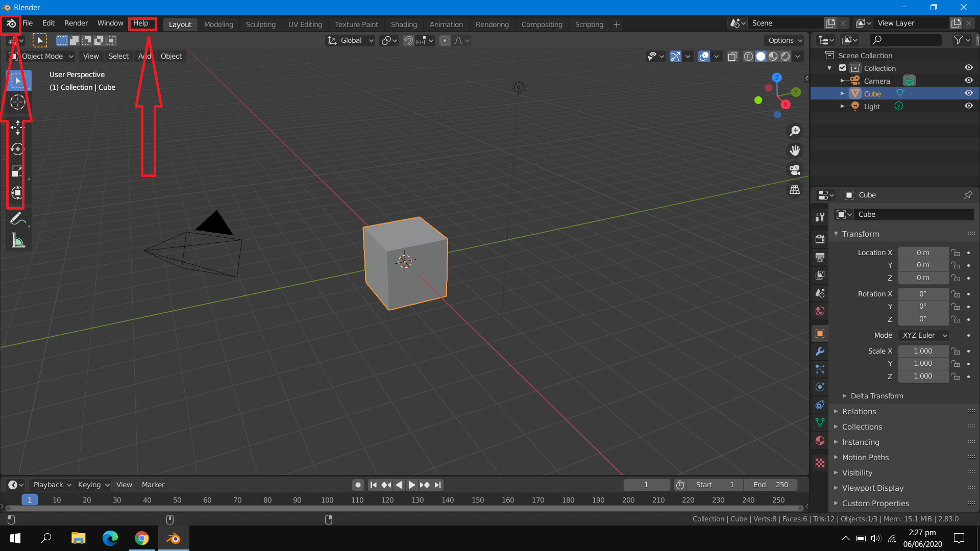This screenshot has height=551, width=980.
Task: Open World properties tab
Action: point(820,311)
